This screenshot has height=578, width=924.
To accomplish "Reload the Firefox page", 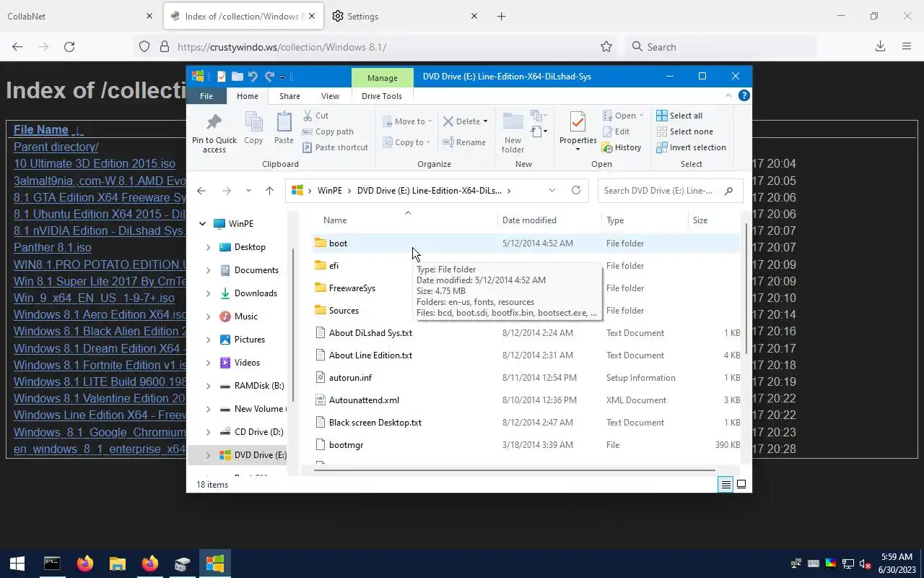I will pyautogui.click(x=69, y=46).
